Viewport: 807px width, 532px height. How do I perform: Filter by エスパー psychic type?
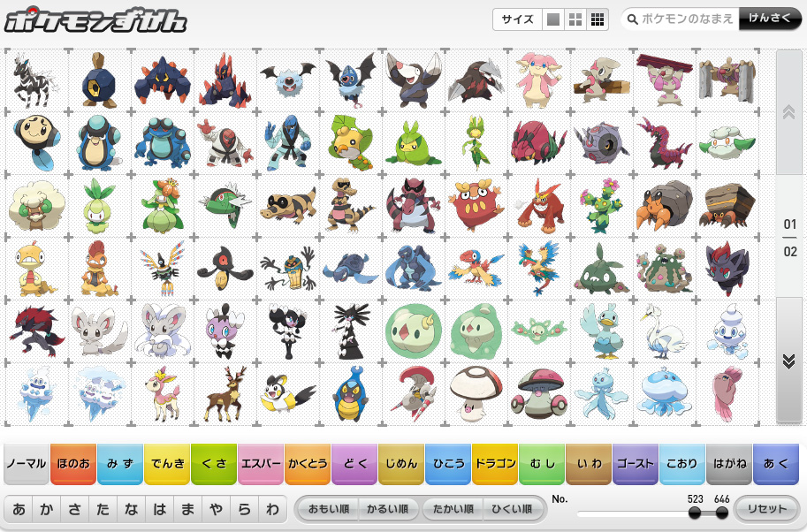coord(261,464)
